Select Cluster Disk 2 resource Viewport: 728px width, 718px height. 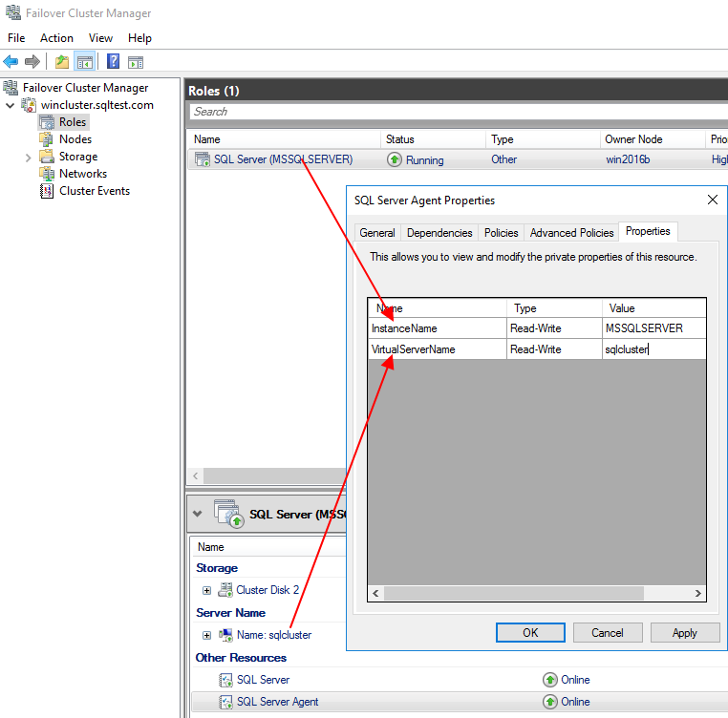[268, 589]
